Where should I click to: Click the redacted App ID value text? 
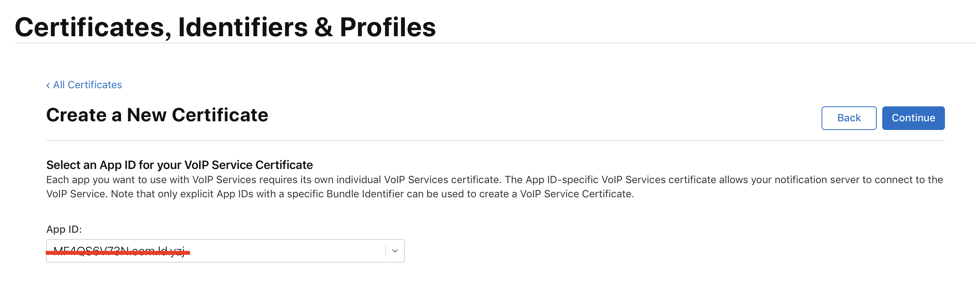coord(118,249)
